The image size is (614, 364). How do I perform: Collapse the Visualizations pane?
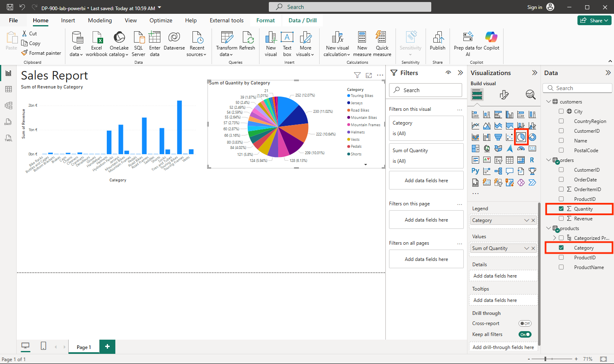coord(534,73)
